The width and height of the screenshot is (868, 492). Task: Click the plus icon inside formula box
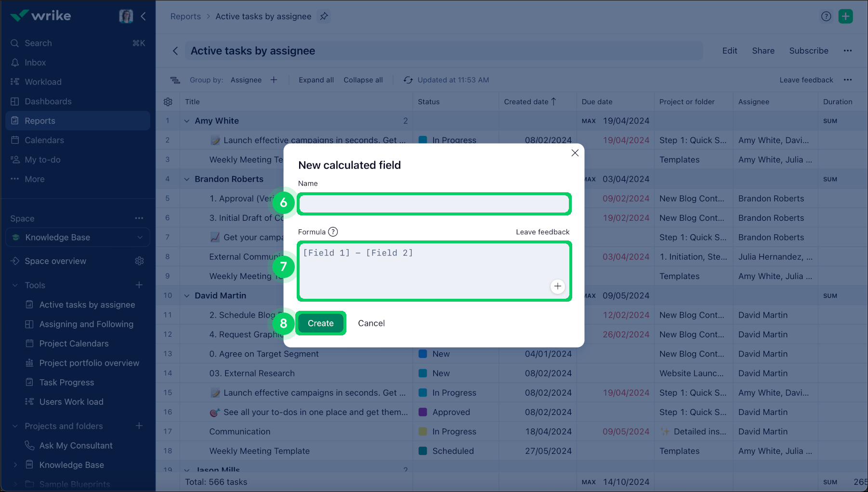[557, 286]
